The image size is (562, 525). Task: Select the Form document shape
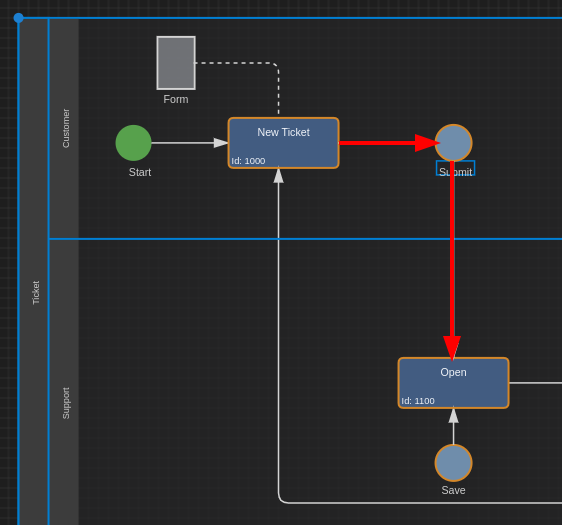coord(176,63)
